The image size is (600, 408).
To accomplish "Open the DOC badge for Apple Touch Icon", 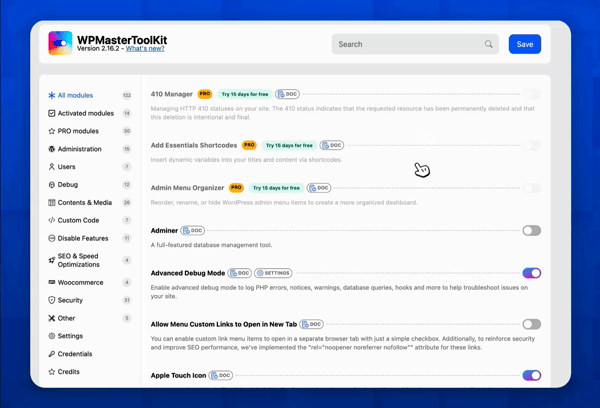I will click(x=220, y=375).
